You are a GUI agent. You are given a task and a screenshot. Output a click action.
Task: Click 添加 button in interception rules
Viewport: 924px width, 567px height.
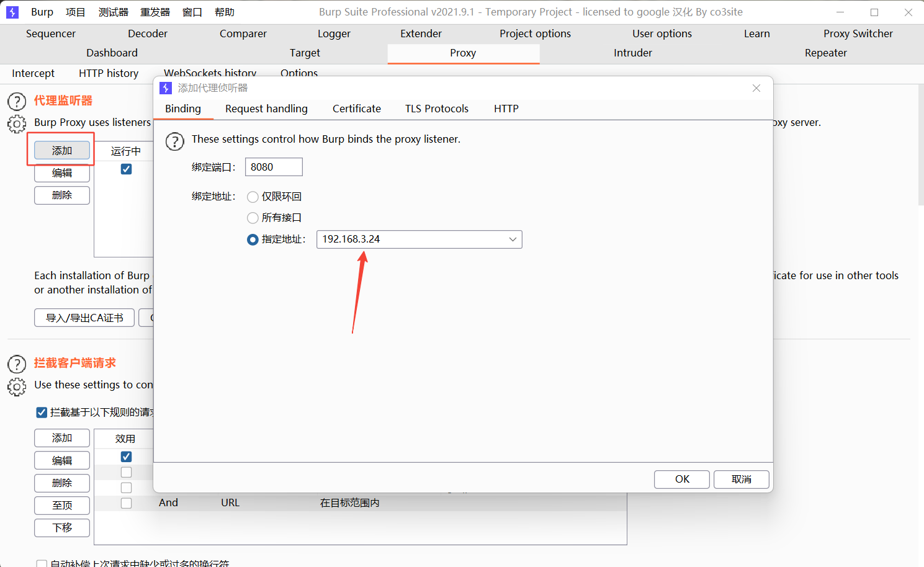[x=62, y=438]
